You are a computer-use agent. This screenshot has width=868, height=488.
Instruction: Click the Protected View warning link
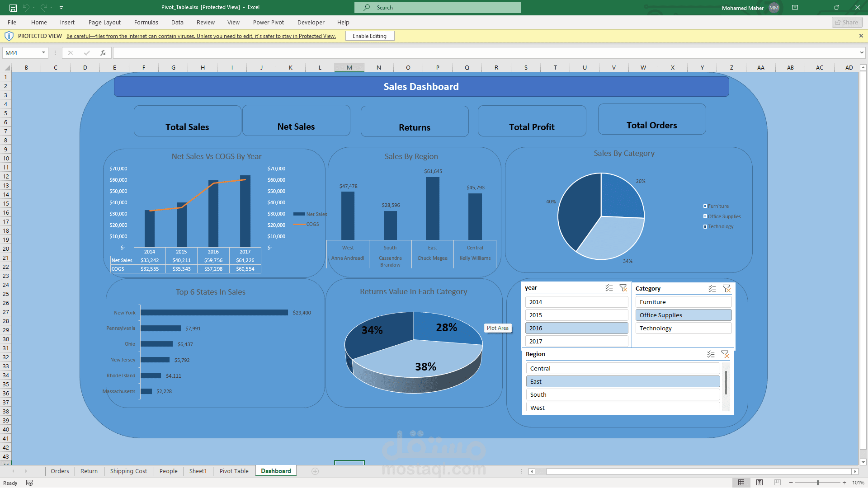[201, 36]
